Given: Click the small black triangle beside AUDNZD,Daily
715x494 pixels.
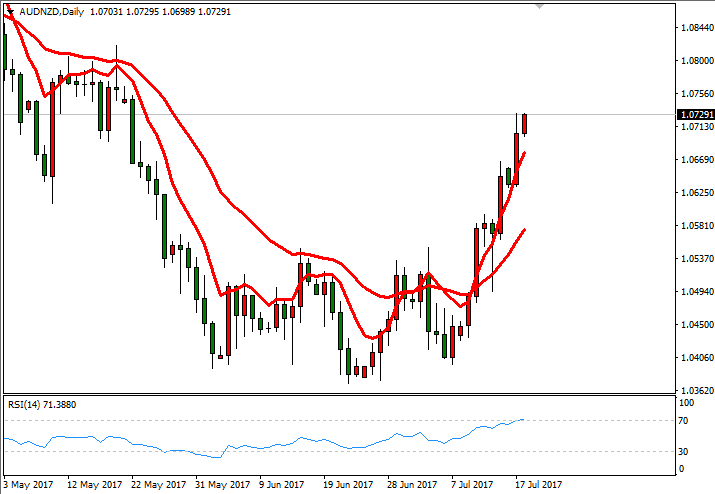Looking at the screenshot, I should [x=10, y=12].
